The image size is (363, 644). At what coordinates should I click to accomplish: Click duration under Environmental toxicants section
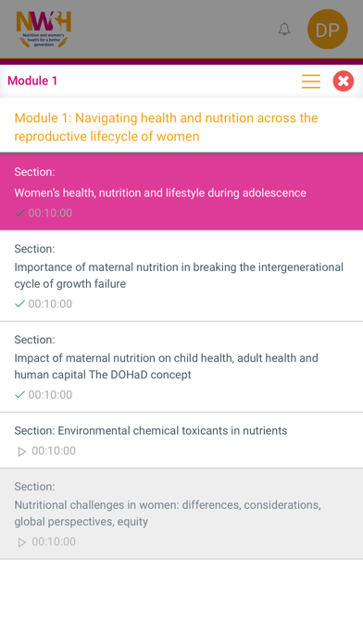coord(54,451)
